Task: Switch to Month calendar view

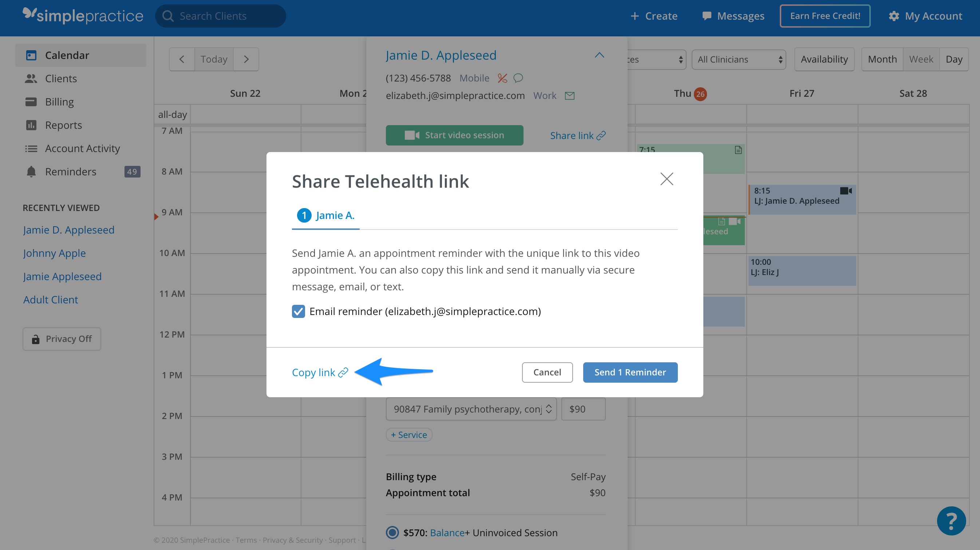Action: pyautogui.click(x=882, y=59)
